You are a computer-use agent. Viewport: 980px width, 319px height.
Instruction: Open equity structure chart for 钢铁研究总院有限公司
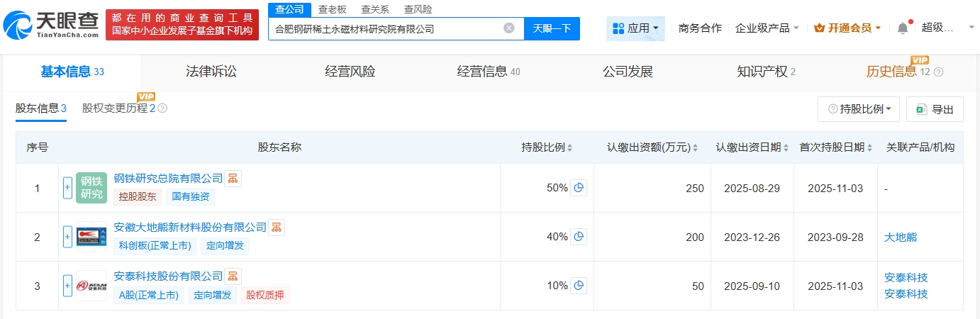coord(233,179)
